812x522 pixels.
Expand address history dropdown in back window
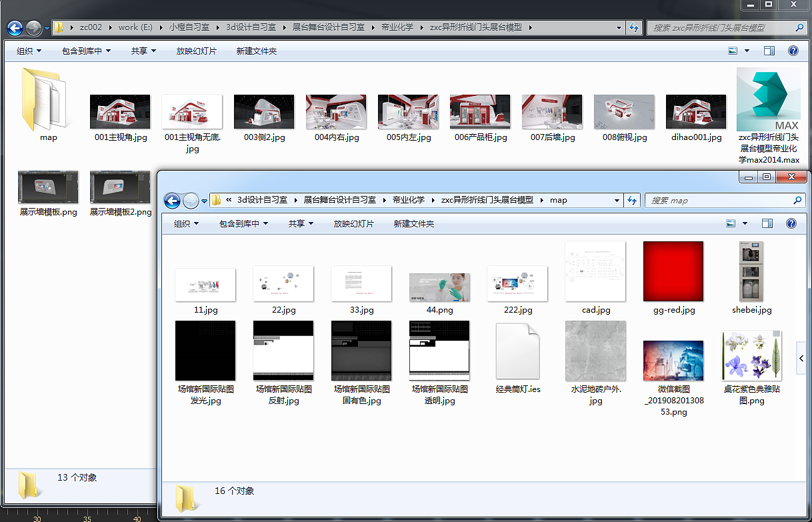(619, 27)
